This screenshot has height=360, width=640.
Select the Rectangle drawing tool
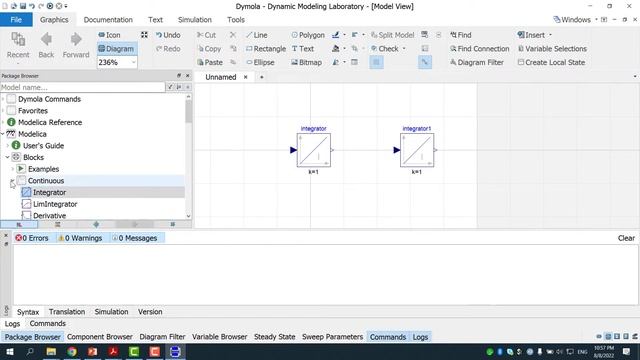(266, 49)
